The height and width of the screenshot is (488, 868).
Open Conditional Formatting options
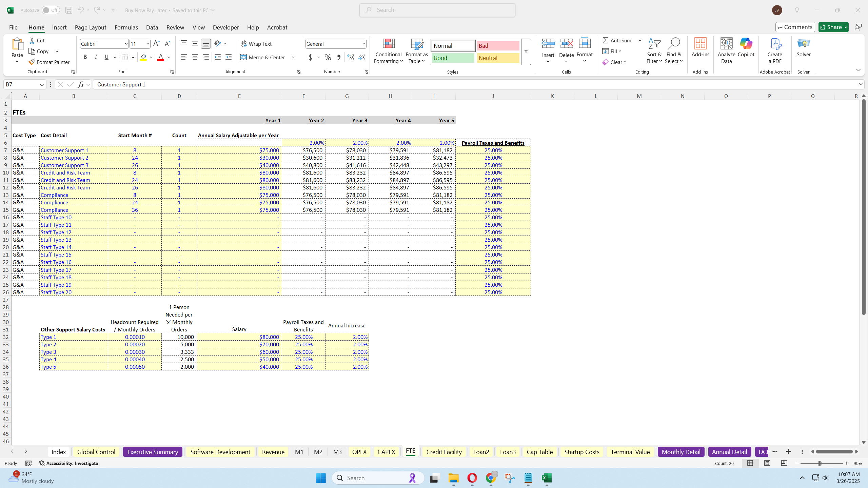point(388,51)
